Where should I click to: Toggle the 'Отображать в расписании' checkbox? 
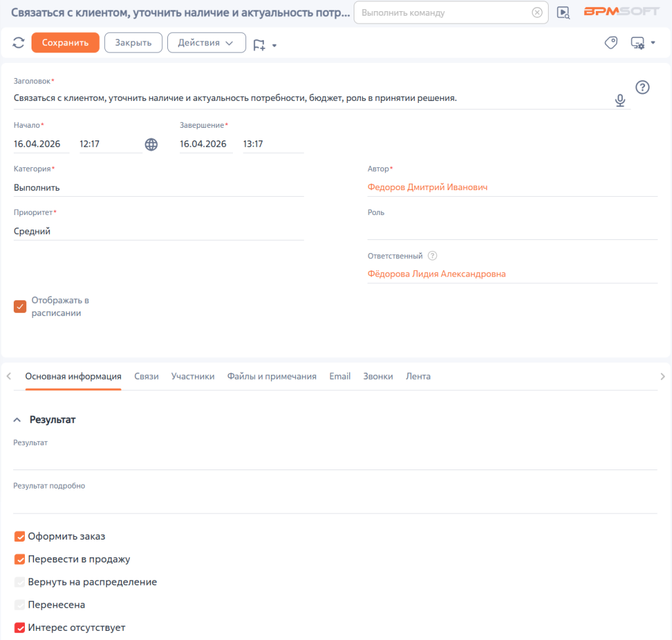(20, 307)
